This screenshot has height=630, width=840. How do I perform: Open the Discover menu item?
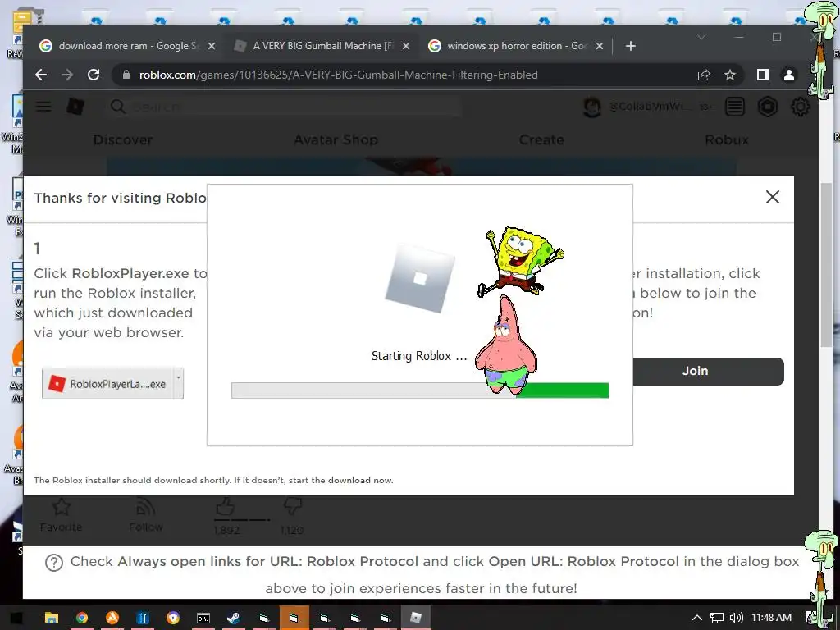tap(123, 139)
